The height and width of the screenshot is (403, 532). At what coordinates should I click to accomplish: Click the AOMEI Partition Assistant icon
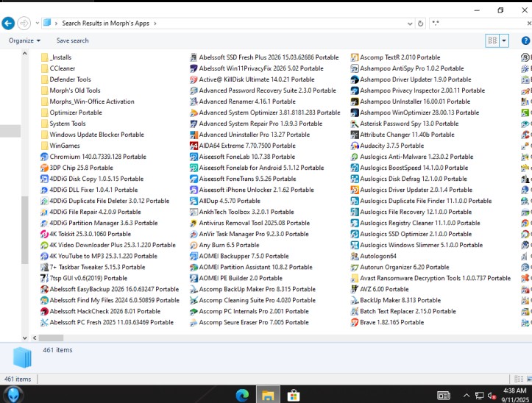click(194, 267)
